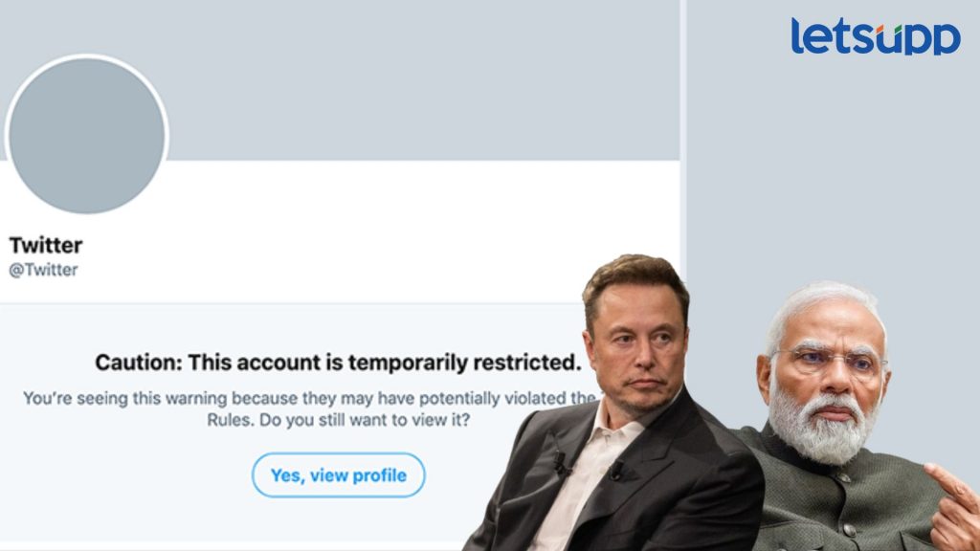Click the letsupp logo
The width and height of the screenshot is (980, 551).
point(875,37)
